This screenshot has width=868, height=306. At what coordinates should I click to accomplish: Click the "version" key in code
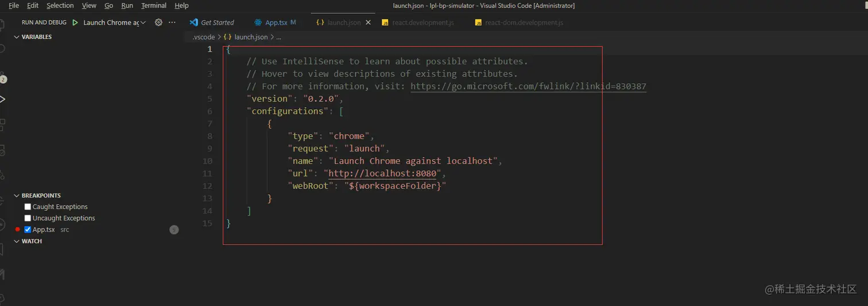(x=269, y=99)
